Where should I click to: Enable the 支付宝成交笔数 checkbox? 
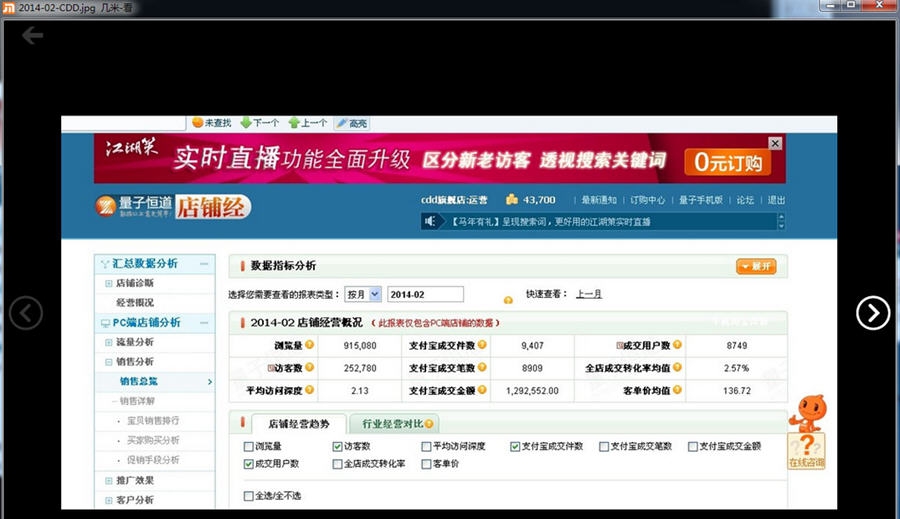[x=604, y=446]
